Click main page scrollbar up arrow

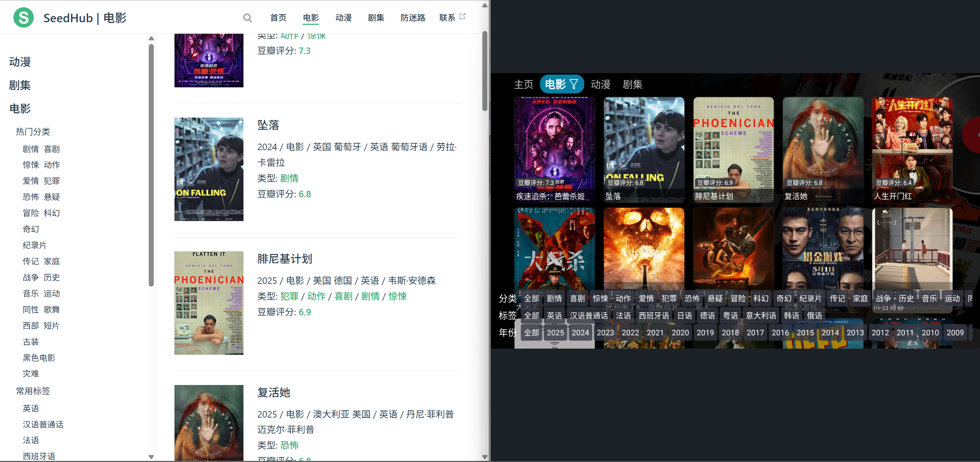485,5
